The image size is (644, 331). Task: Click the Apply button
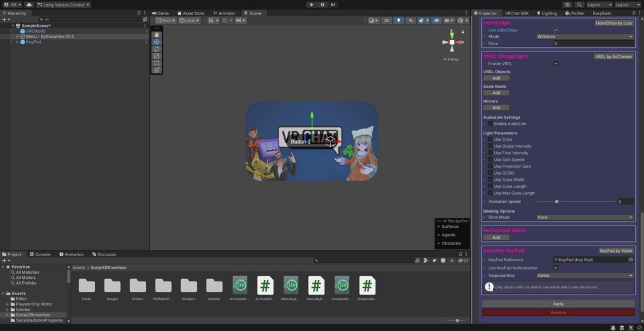click(558, 303)
